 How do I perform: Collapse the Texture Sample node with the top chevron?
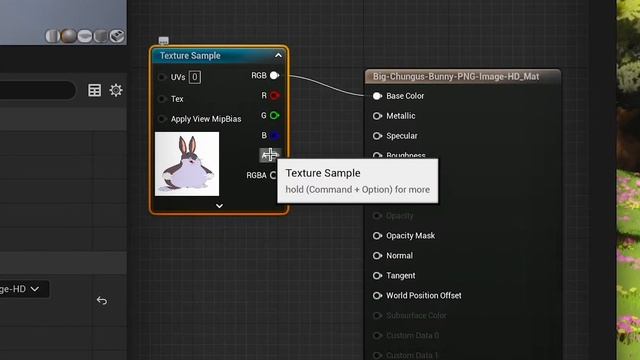(278, 56)
